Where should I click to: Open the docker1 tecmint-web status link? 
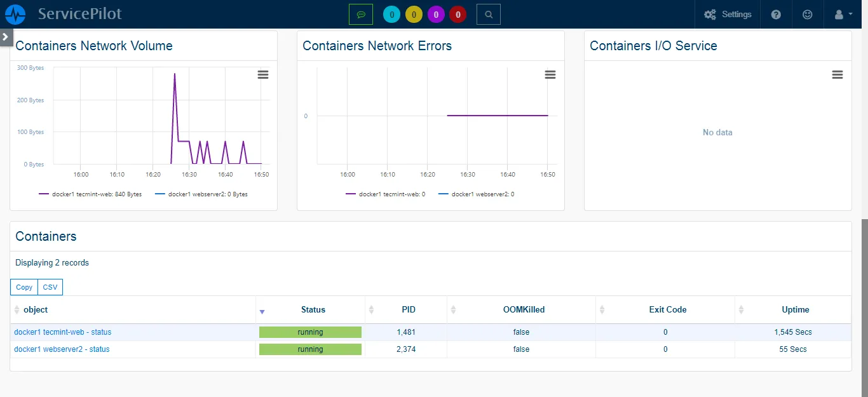62,332
